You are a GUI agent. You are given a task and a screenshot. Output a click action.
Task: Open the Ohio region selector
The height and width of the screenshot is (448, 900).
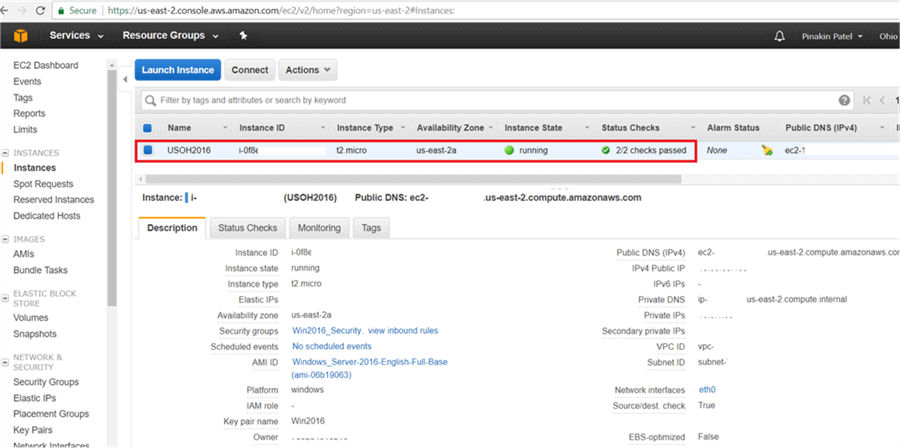point(889,36)
